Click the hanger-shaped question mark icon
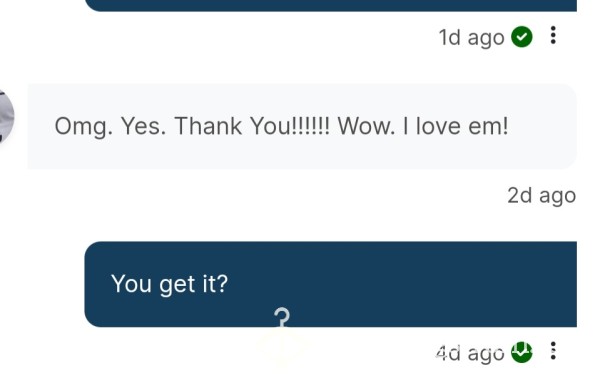This screenshot has width=600, height=388. tap(282, 318)
